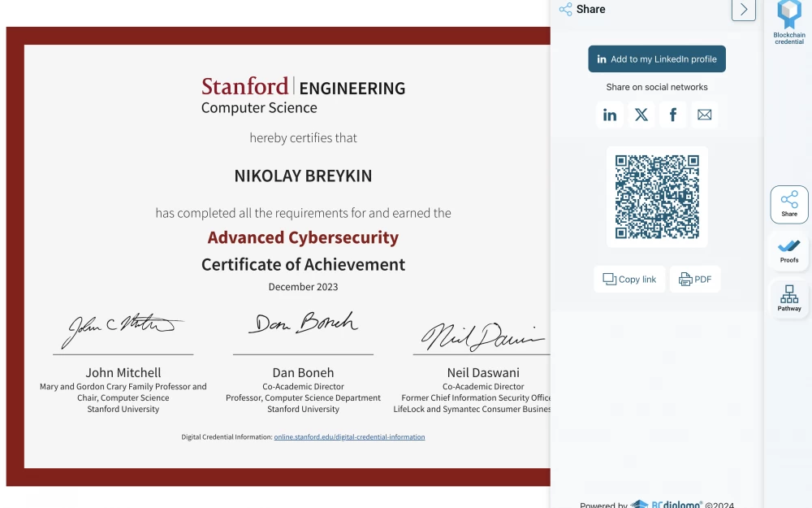Share the certificate on X
Screen dimensions: 812x508
point(641,115)
